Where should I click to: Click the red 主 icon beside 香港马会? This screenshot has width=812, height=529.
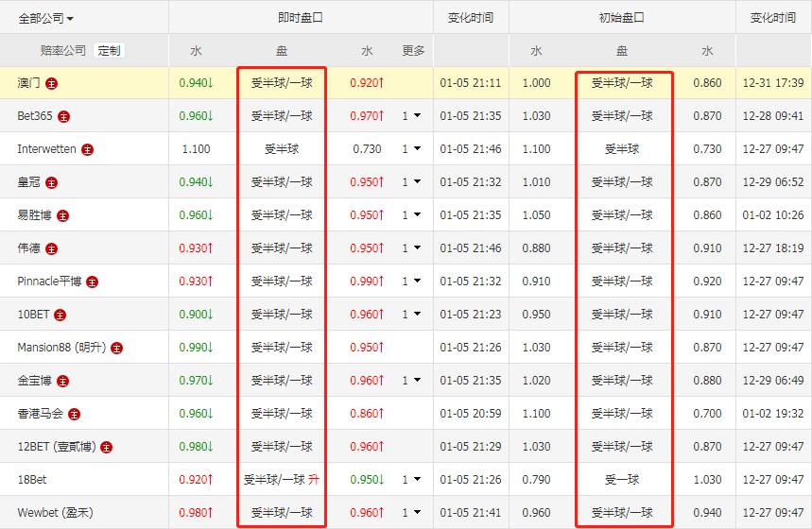[x=74, y=414]
